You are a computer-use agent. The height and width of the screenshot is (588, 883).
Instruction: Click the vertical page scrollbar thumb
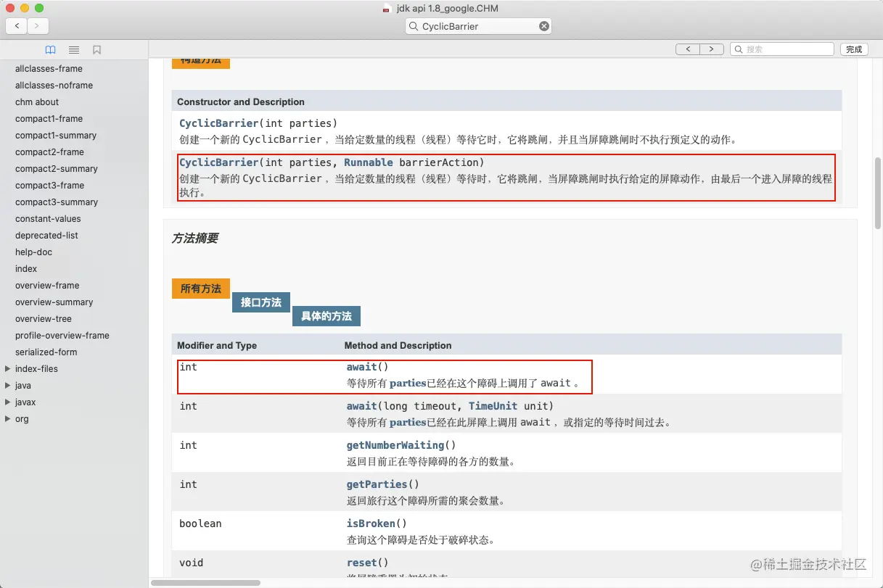point(878,194)
